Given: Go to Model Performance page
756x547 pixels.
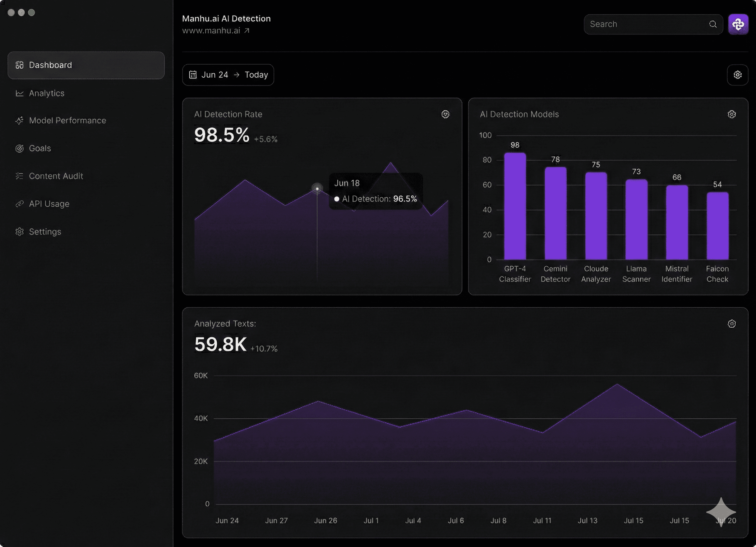Looking at the screenshot, I should coord(67,120).
